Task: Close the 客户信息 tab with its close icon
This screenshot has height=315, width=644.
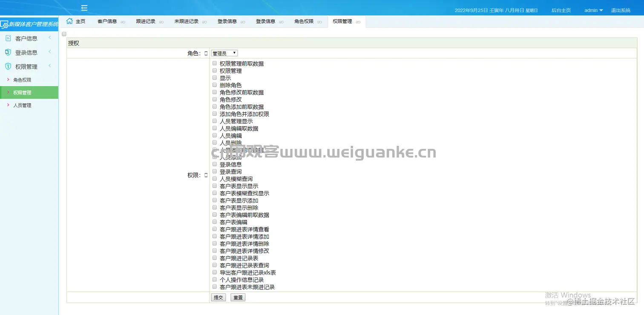Action: (123, 22)
